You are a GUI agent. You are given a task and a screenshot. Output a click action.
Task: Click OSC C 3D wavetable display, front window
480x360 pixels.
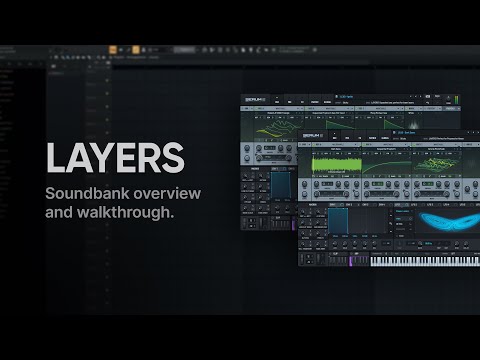coord(437,165)
